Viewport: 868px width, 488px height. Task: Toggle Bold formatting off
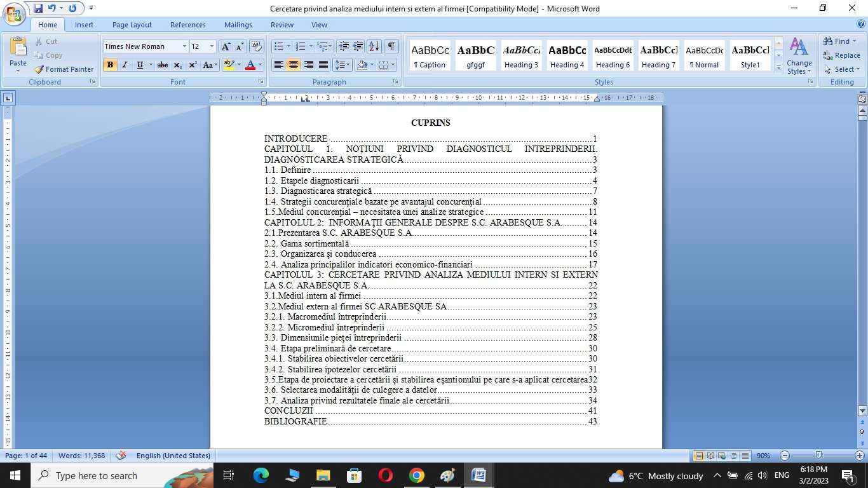[110, 65]
